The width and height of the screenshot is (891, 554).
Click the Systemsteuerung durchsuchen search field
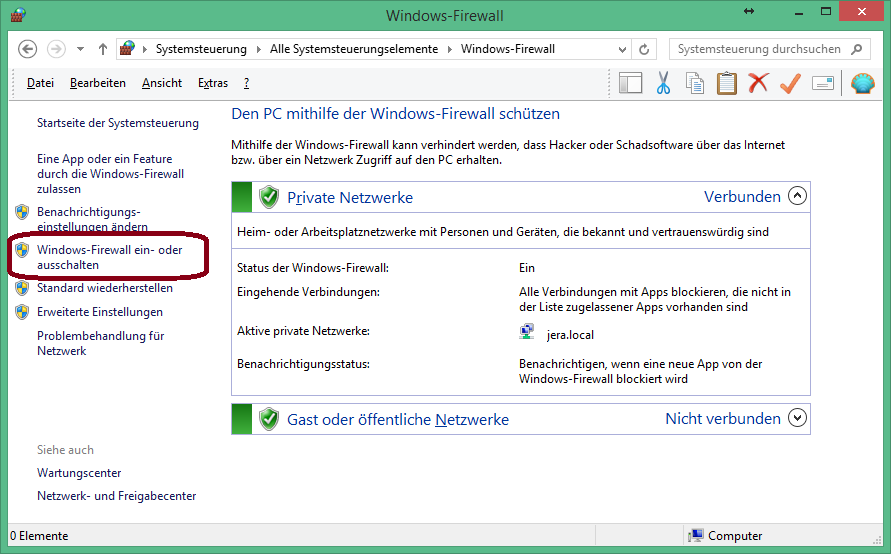point(758,49)
